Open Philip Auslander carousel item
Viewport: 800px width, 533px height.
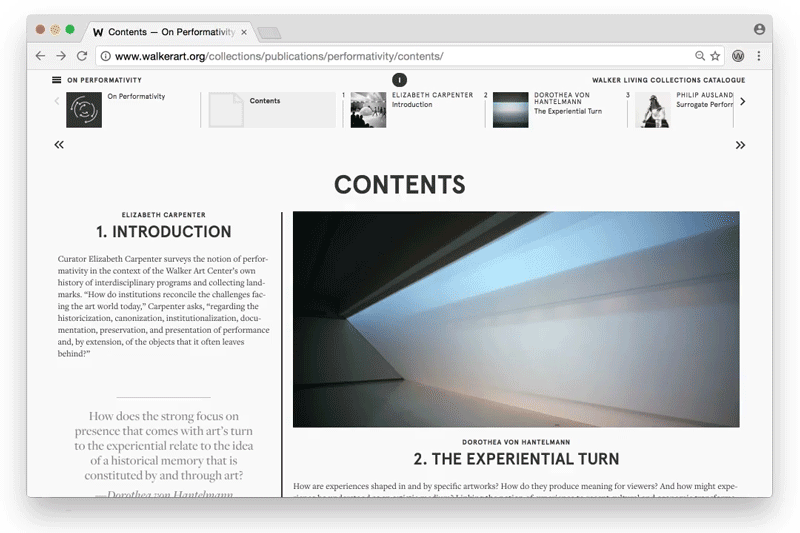(x=684, y=110)
